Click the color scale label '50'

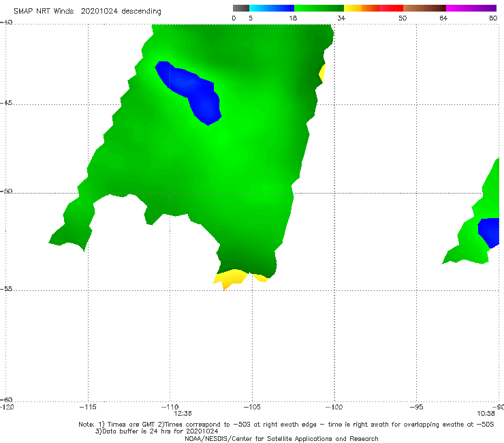(403, 18)
